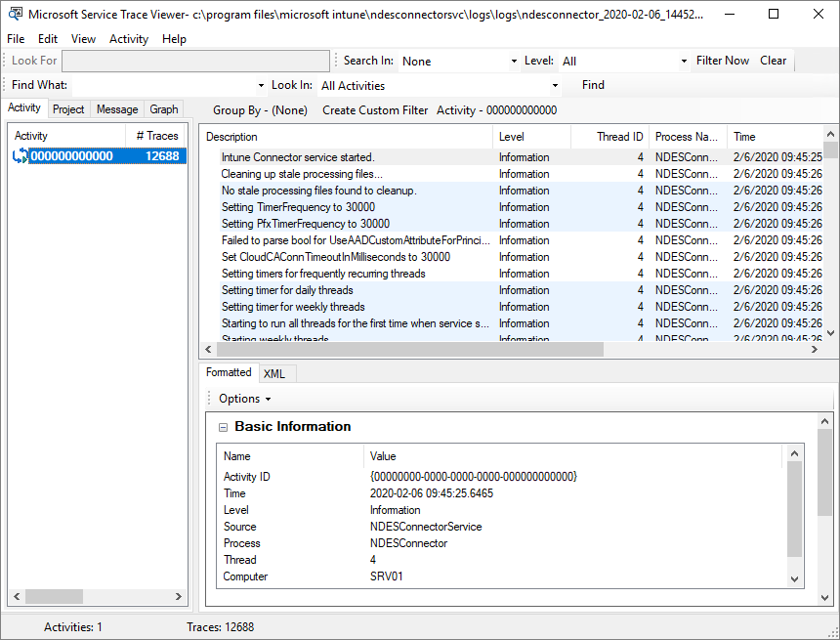Click the Computer value SRV01

pos(386,576)
